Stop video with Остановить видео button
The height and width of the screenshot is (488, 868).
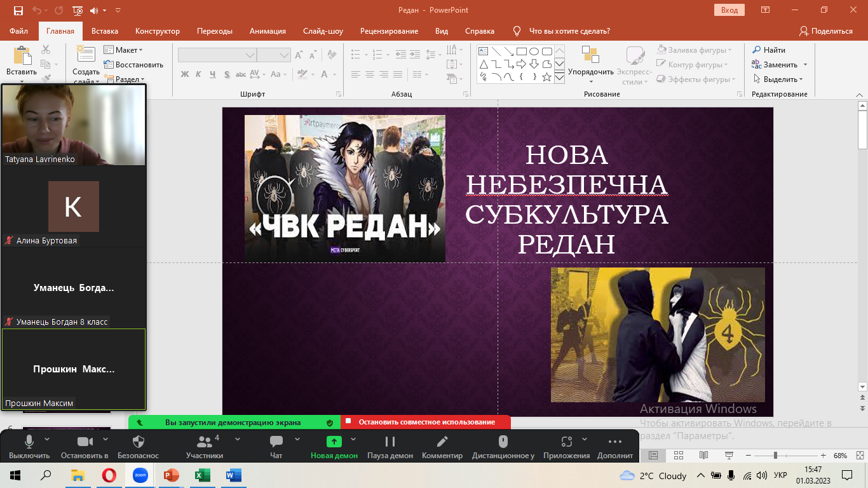coord(85,447)
